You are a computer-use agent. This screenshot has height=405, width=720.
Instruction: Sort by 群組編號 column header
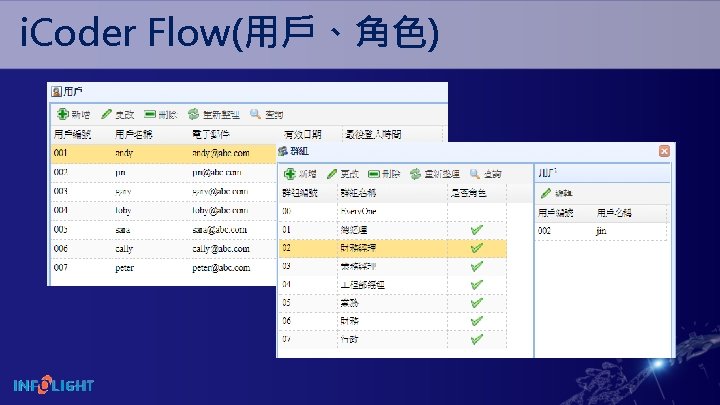coord(300,193)
